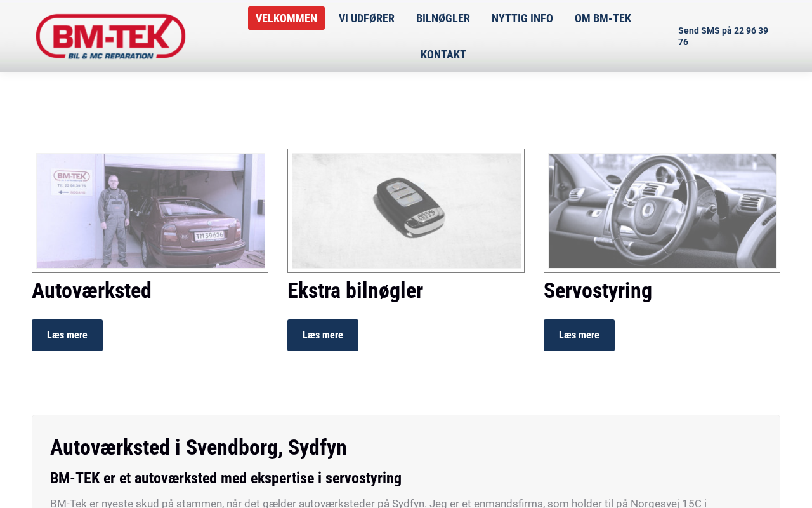Click the Autoværksted heading
This screenshot has width=812, height=508.
[x=92, y=291]
